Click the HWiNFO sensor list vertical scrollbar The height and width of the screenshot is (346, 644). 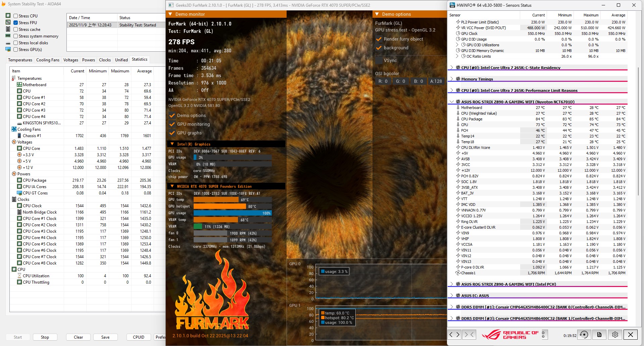coord(638,131)
